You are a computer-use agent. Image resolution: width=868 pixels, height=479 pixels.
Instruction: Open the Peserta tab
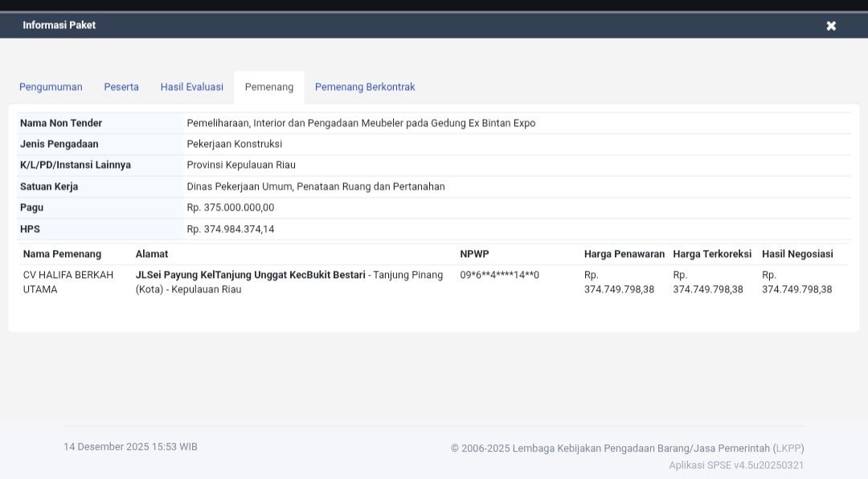click(x=121, y=87)
